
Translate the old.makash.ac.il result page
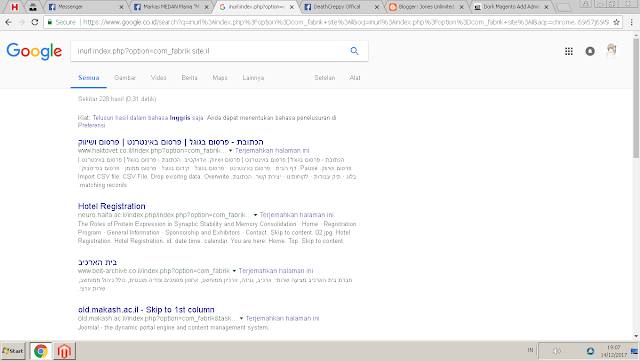(x=282, y=319)
